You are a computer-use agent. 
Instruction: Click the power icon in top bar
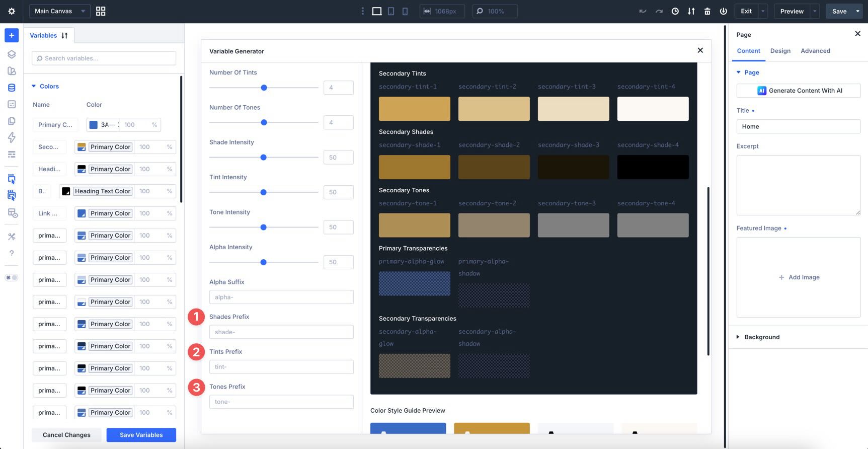pyautogui.click(x=723, y=11)
